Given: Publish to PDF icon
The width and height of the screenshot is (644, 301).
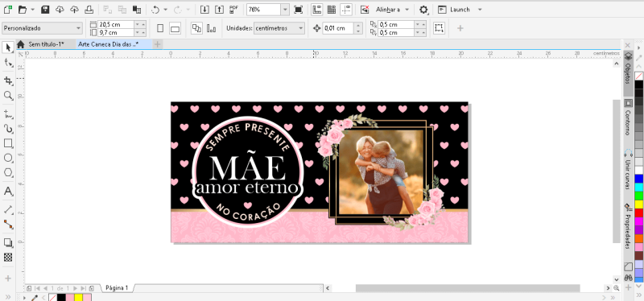Looking at the screenshot, I should pyautogui.click(x=234, y=9).
